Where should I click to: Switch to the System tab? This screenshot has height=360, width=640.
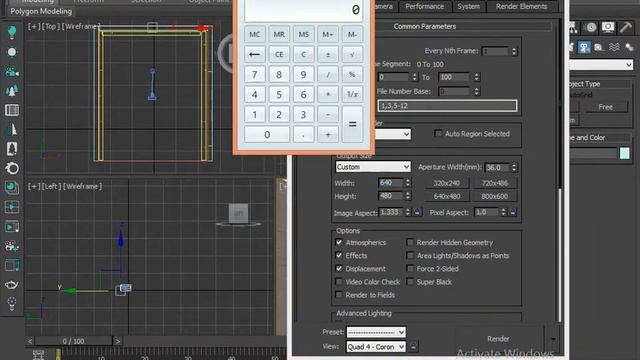(469, 6)
